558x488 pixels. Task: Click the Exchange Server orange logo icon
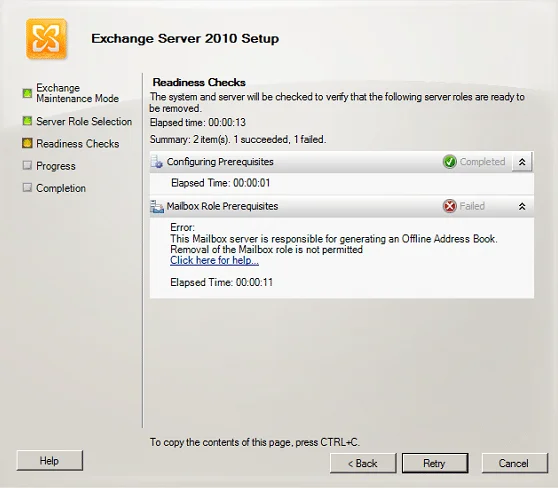pos(46,39)
